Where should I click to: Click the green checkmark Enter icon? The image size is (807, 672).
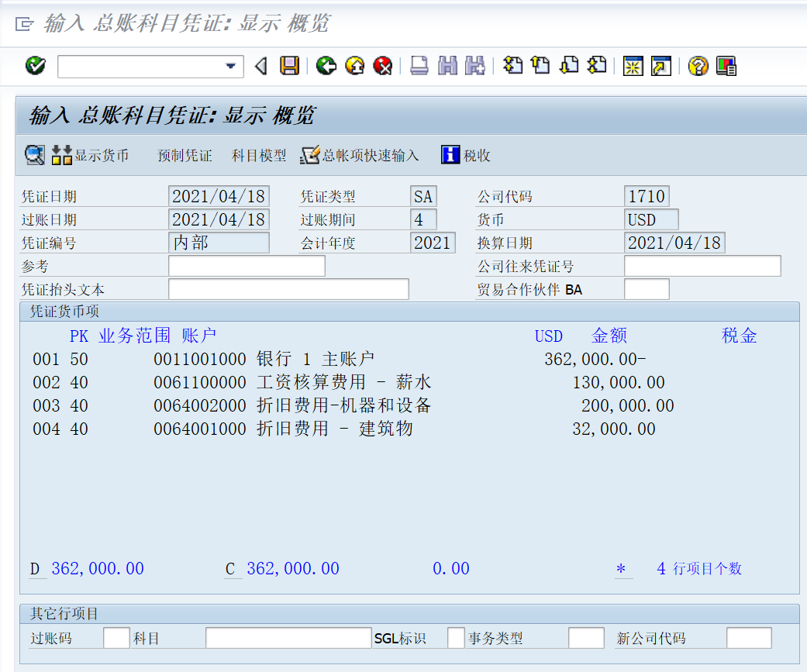[36, 66]
